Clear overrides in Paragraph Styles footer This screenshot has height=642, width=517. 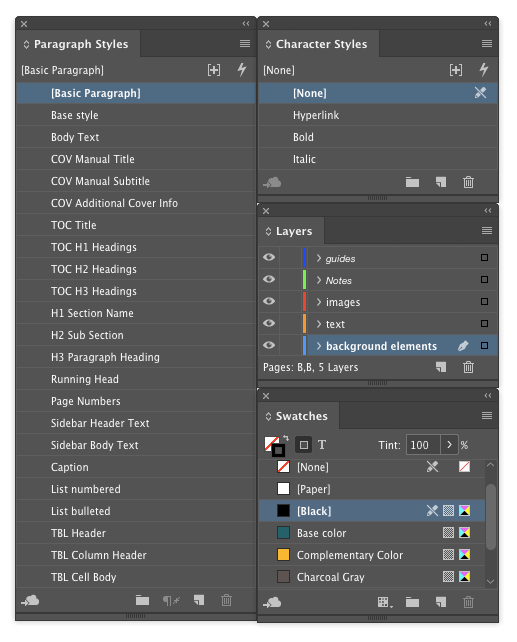point(171,601)
